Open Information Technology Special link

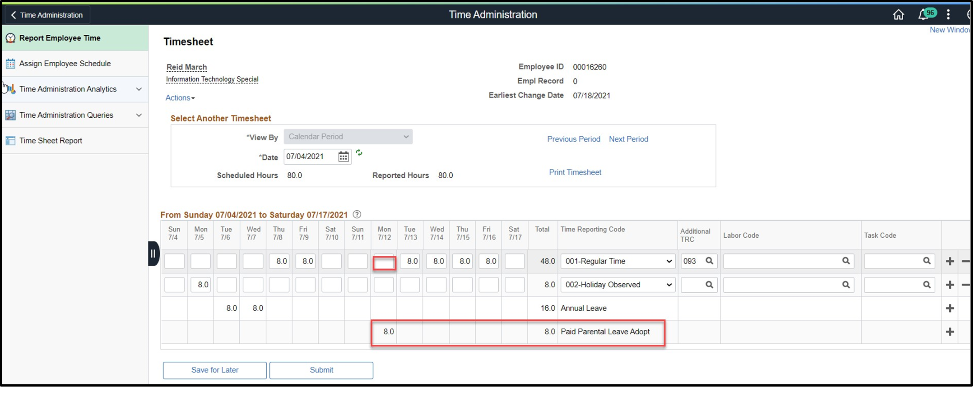(212, 79)
